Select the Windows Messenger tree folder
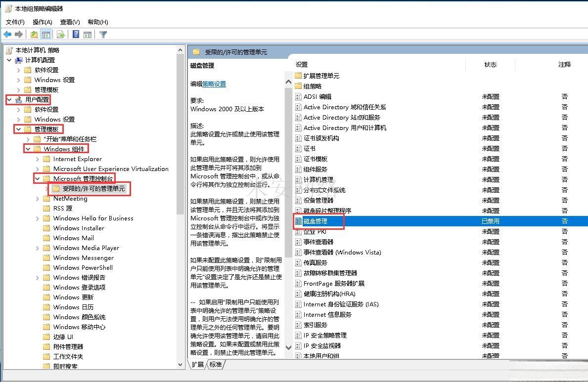The image size is (588, 382). (x=83, y=258)
